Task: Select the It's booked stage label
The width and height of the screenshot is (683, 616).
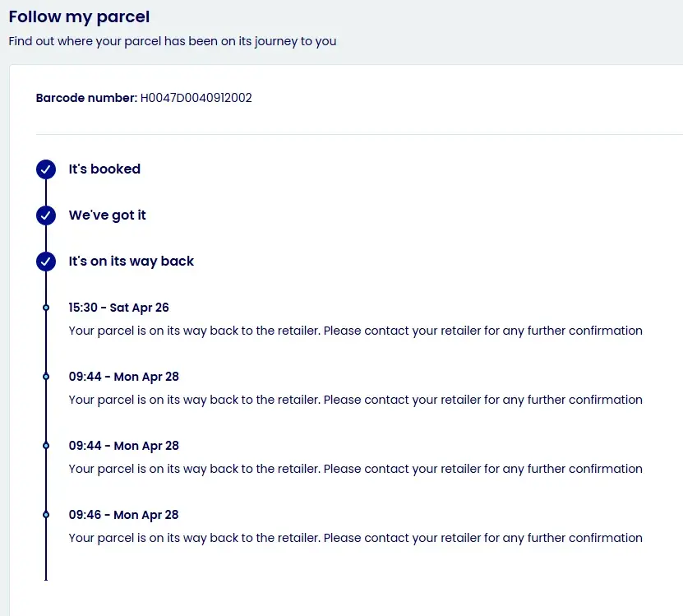Action: [104, 169]
